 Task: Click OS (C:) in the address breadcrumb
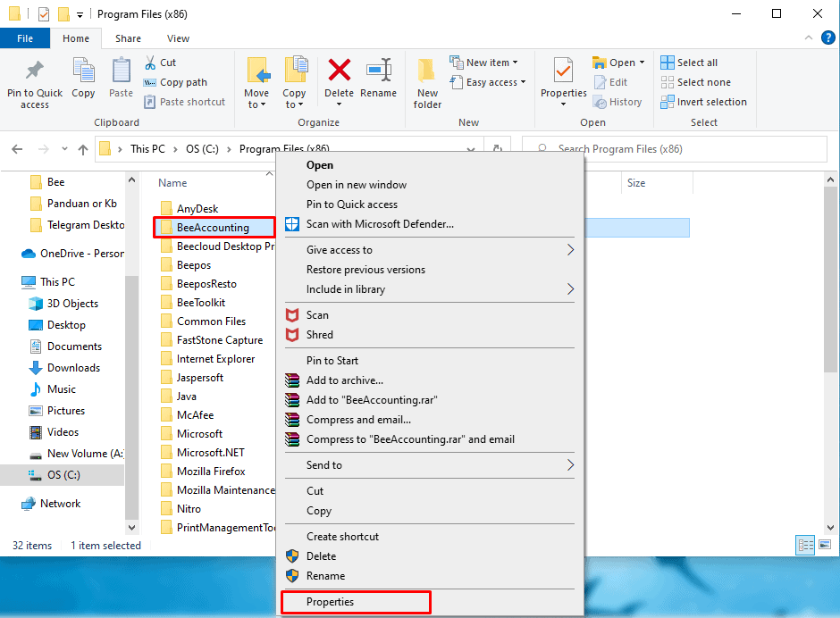pyautogui.click(x=202, y=149)
